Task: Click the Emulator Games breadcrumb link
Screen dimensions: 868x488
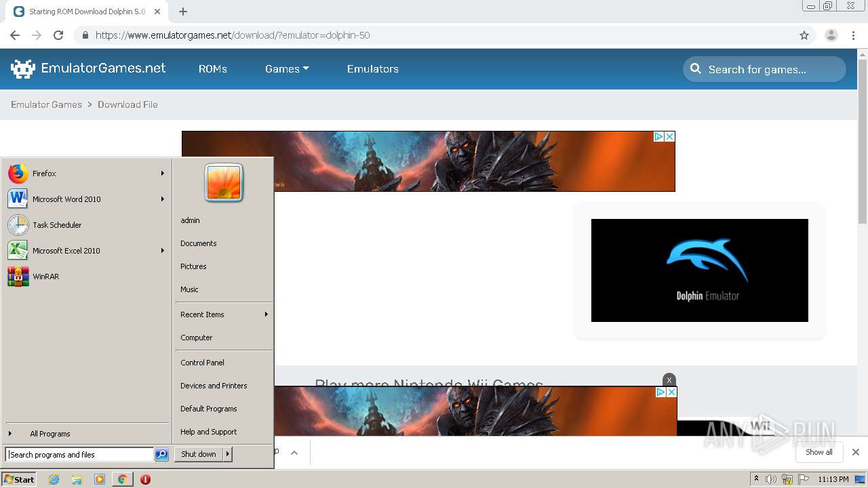Action: [x=46, y=104]
